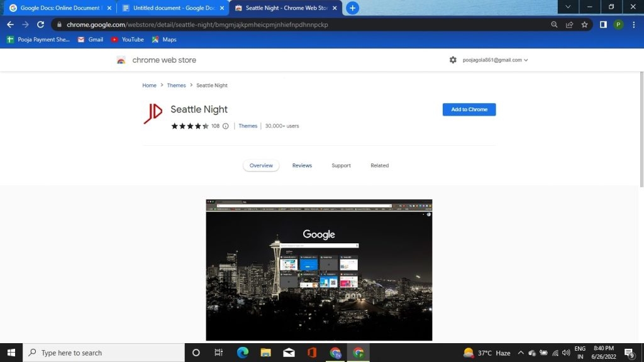View site information via the lock icon
Image resolution: width=644 pixels, height=362 pixels.
(59, 25)
